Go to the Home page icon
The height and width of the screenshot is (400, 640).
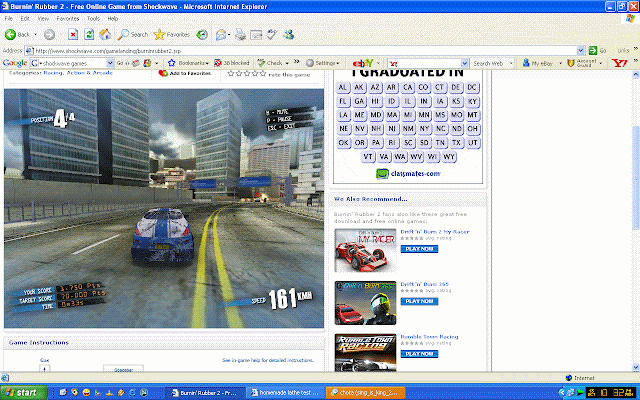pyautogui.click(x=105, y=34)
